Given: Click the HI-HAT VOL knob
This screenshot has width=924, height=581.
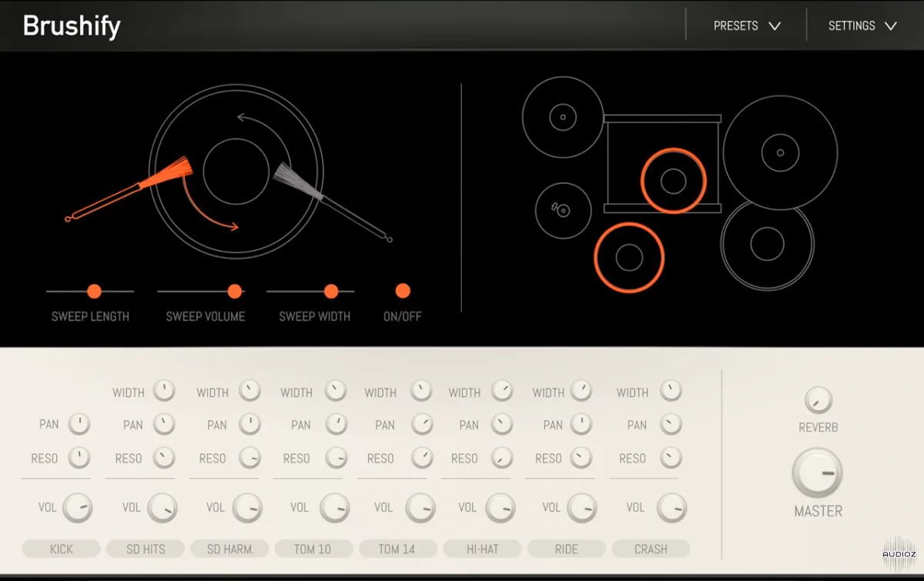Looking at the screenshot, I should pyautogui.click(x=500, y=508).
